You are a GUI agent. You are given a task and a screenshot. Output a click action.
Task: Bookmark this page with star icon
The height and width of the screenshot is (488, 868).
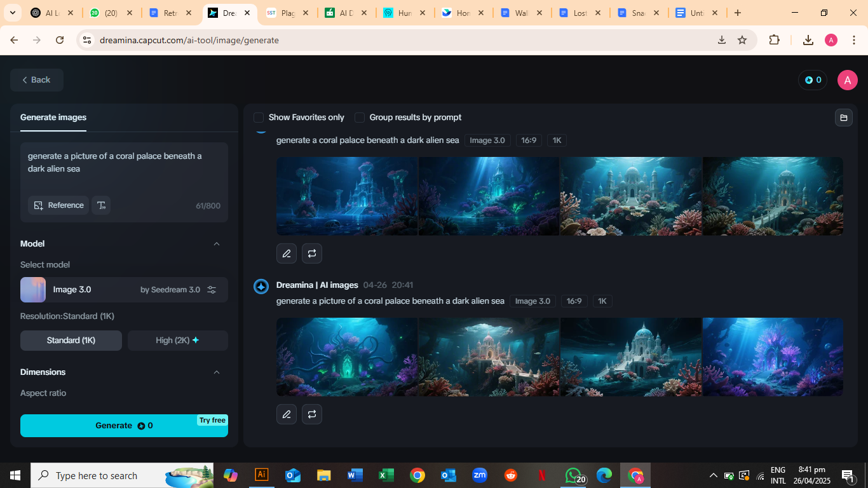tap(742, 40)
